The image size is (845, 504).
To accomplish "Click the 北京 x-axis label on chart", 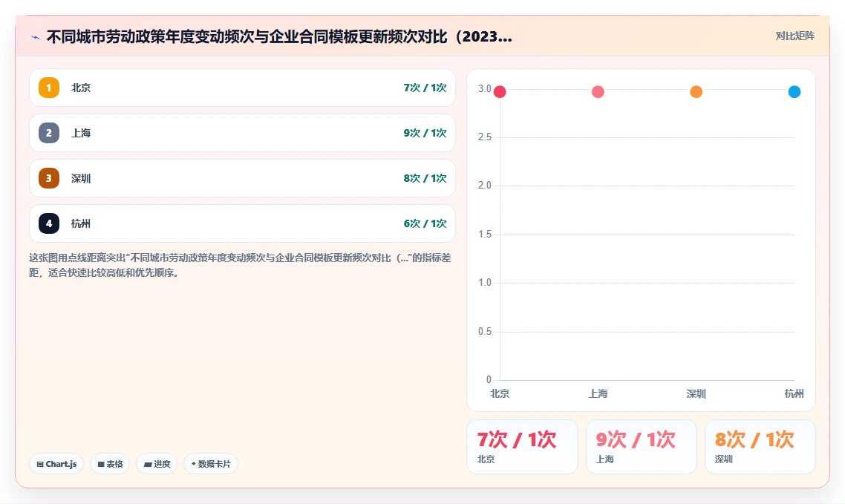I will coord(500,393).
